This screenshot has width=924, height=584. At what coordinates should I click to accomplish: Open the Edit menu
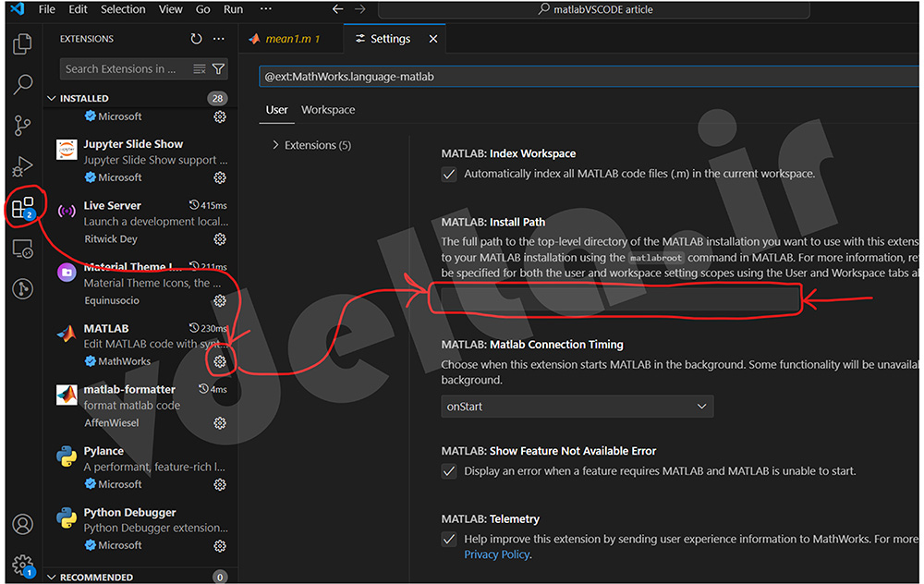78,9
